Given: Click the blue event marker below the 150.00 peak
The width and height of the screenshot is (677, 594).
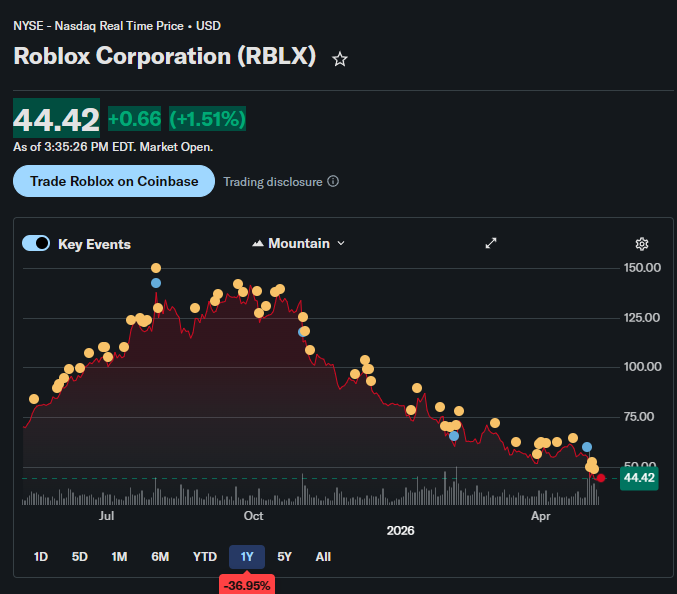Looking at the screenshot, I should (x=156, y=283).
